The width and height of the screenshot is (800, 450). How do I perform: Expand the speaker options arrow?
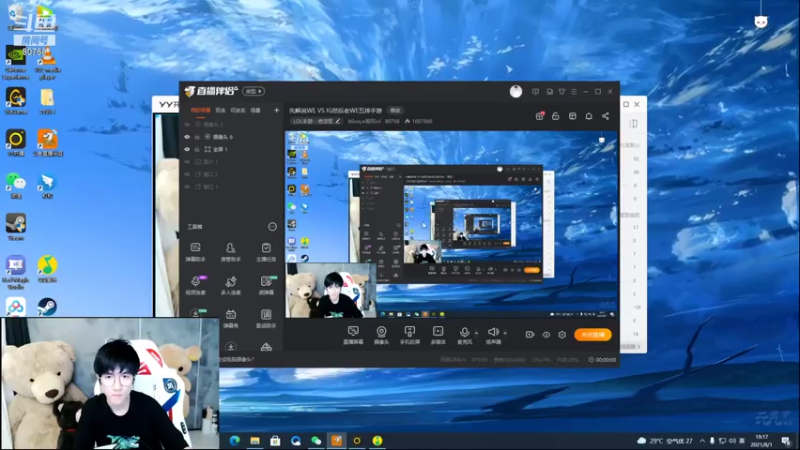(505, 333)
